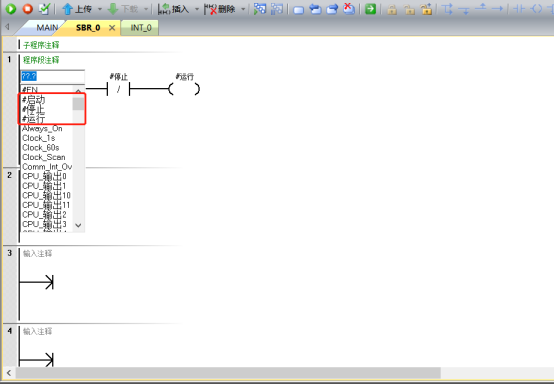Click the first gold padlock icon

point(392,9)
